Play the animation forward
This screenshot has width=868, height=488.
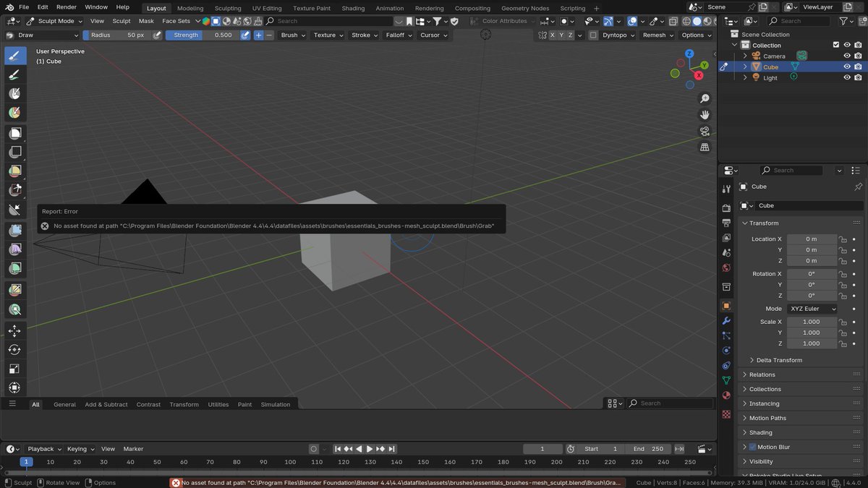click(369, 449)
